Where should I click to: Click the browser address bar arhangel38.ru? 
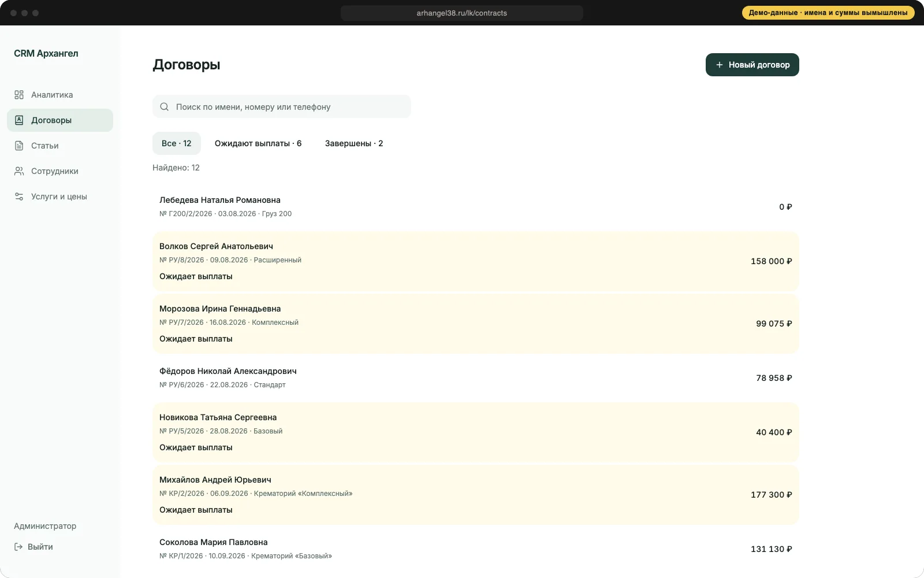pyautogui.click(x=462, y=13)
